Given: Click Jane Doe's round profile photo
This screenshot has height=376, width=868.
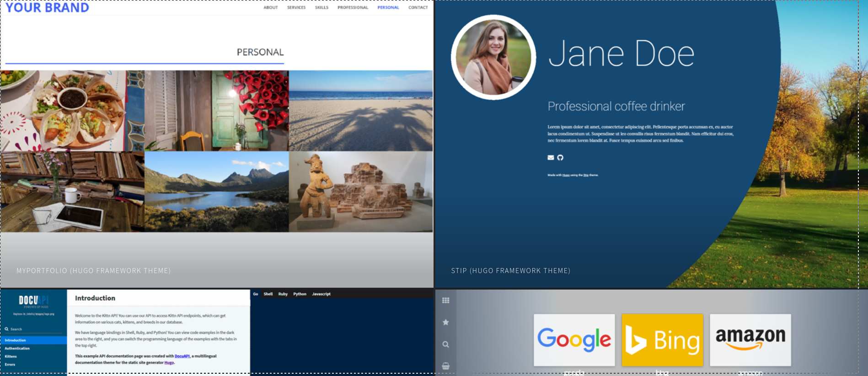Looking at the screenshot, I should pos(493,57).
